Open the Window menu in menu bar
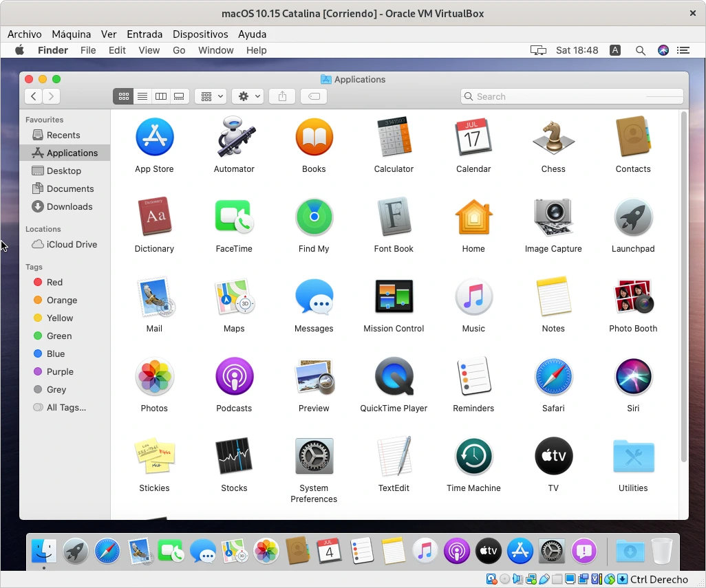706x588 pixels. point(215,50)
